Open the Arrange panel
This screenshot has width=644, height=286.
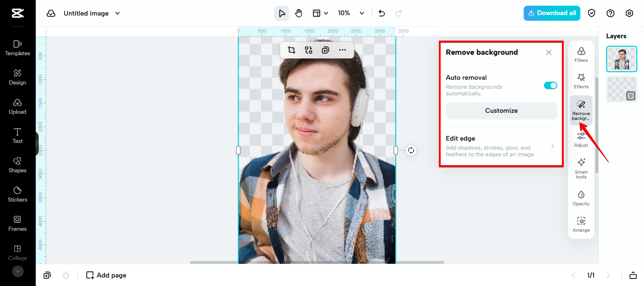[x=581, y=224]
